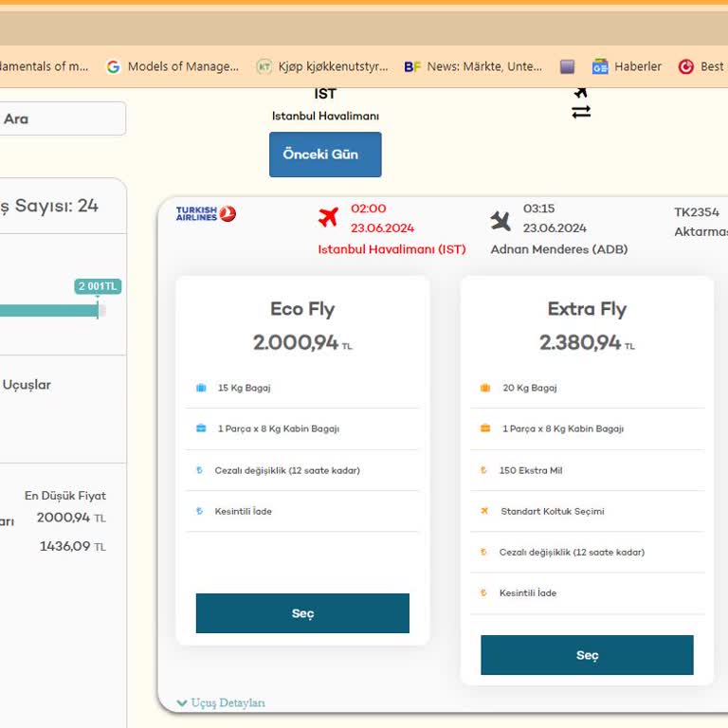Click the Extra Fly Kesintili İade icon
The height and width of the screenshot is (728, 728).
(x=484, y=593)
